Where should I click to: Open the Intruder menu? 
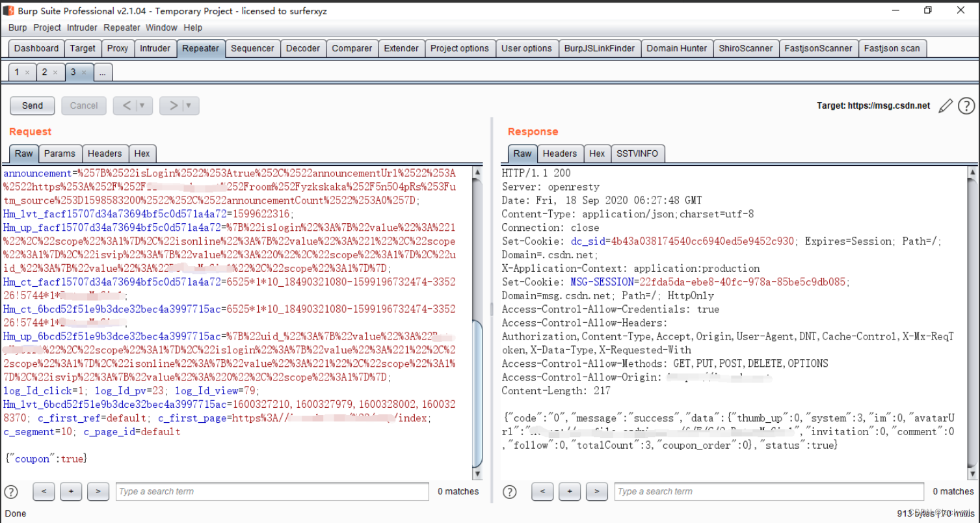(x=82, y=27)
